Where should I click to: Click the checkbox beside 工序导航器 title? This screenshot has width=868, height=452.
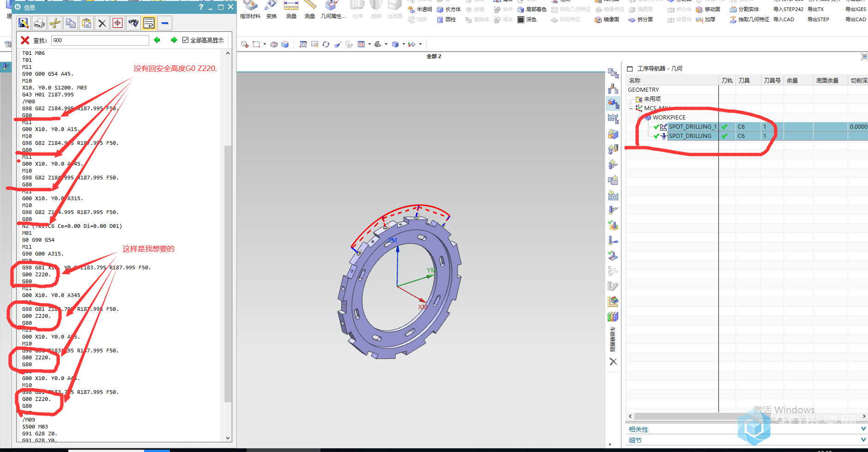point(630,69)
